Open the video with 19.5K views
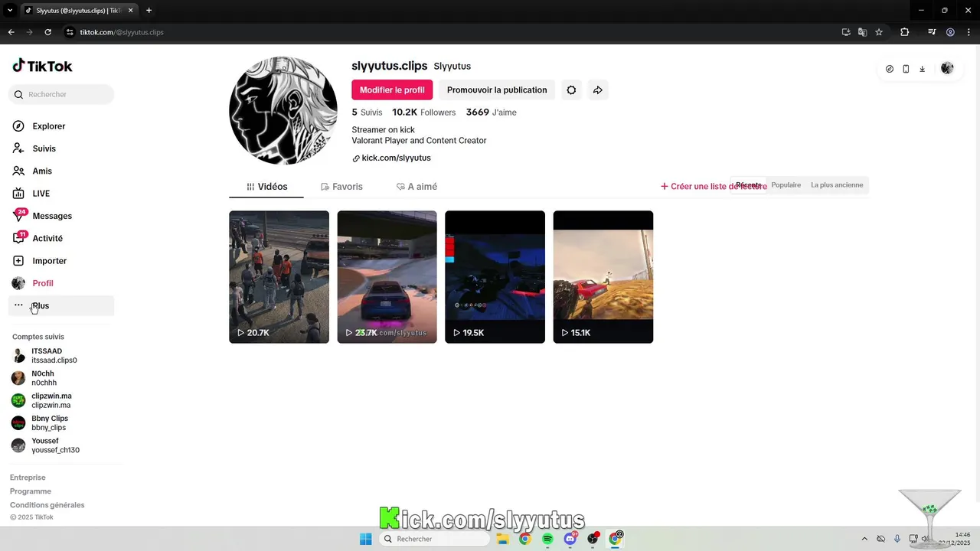The width and height of the screenshot is (980, 551). pyautogui.click(x=495, y=277)
